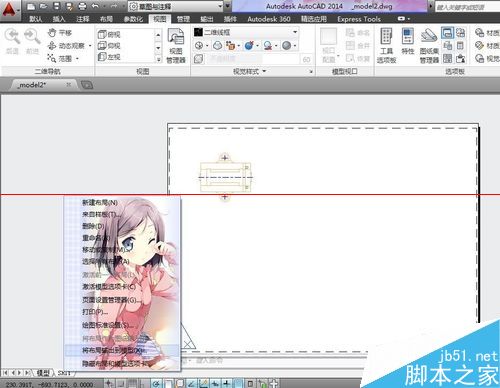Open the Express Tools ribbon tab

click(x=359, y=19)
